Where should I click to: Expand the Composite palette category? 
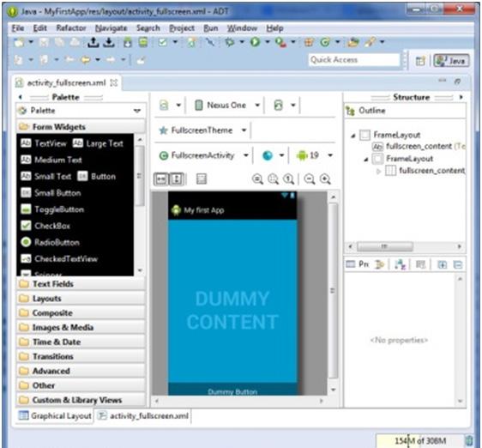tap(81, 313)
